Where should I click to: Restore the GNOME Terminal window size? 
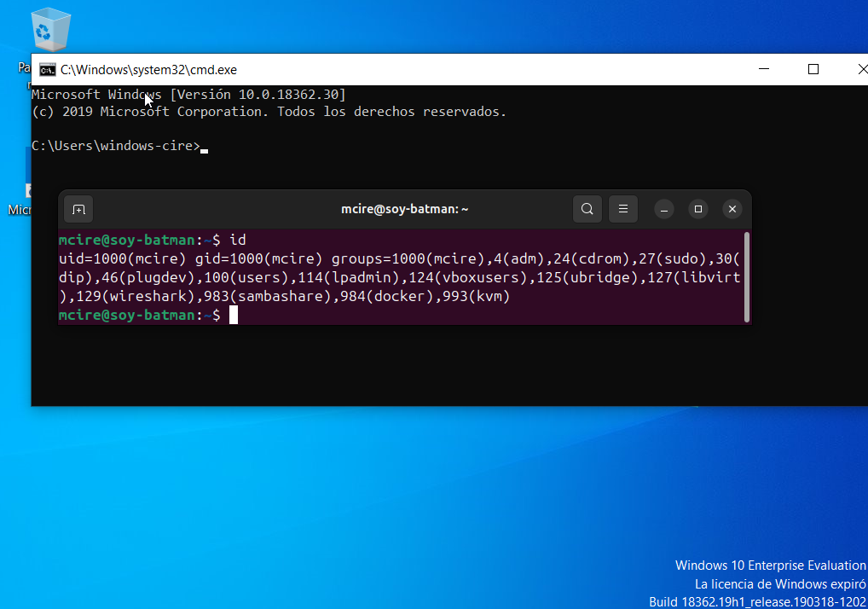[697, 209]
